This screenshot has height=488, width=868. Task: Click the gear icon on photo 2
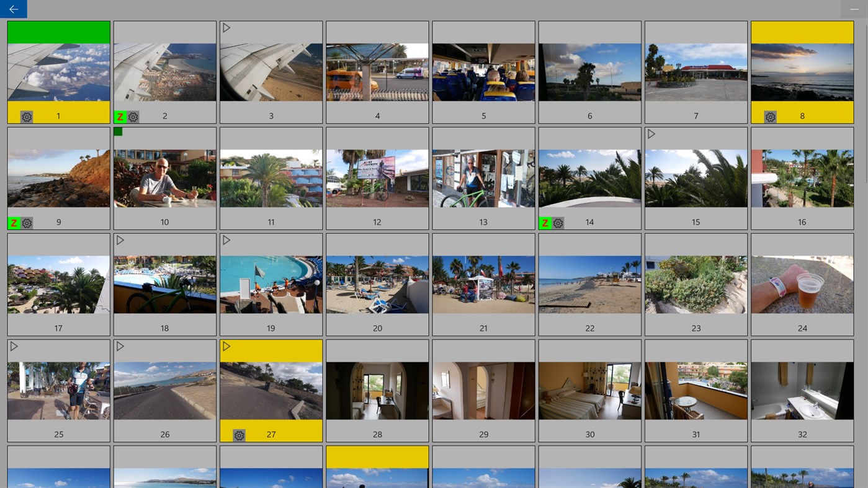(x=132, y=116)
